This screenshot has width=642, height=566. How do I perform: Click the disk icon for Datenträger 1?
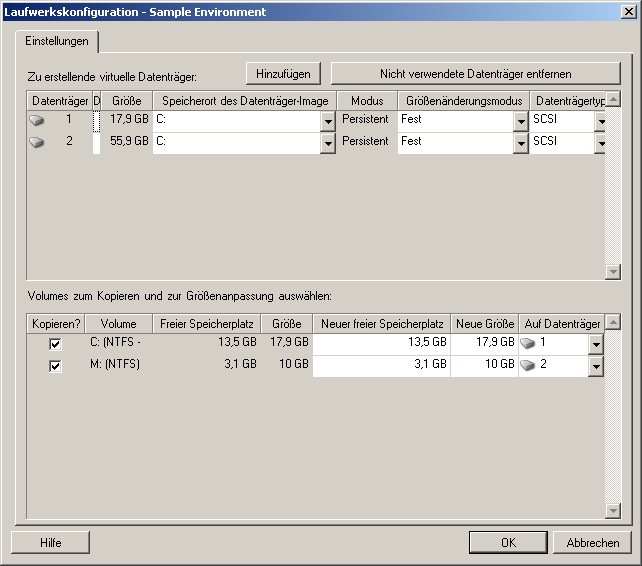tap(38, 120)
